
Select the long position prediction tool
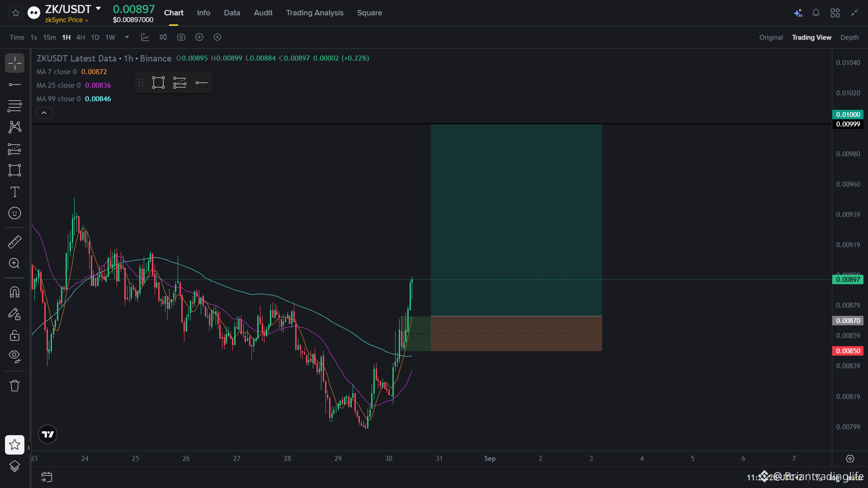pyautogui.click(x=14, y=149)
